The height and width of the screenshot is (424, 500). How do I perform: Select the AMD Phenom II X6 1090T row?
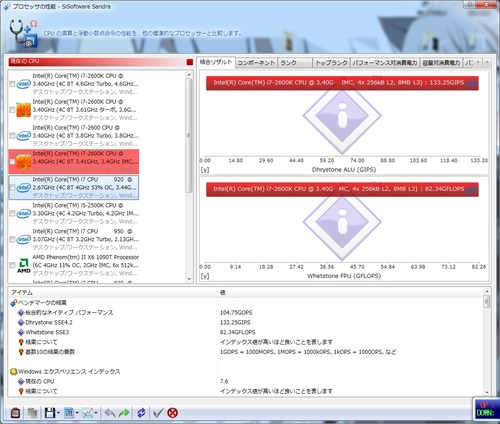click(x=74, y=265)
